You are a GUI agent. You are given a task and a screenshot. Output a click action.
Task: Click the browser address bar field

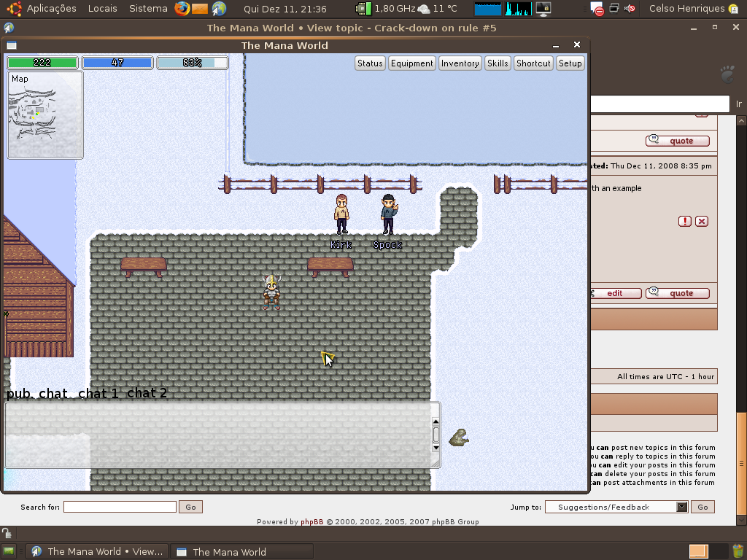[660, 104]
